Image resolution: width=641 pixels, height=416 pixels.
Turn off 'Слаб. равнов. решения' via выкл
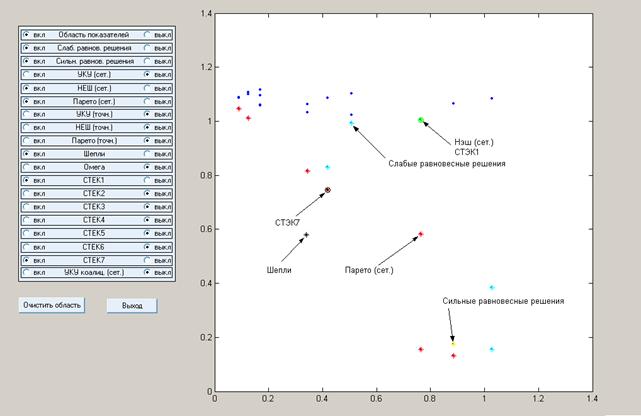coord(148,48)
